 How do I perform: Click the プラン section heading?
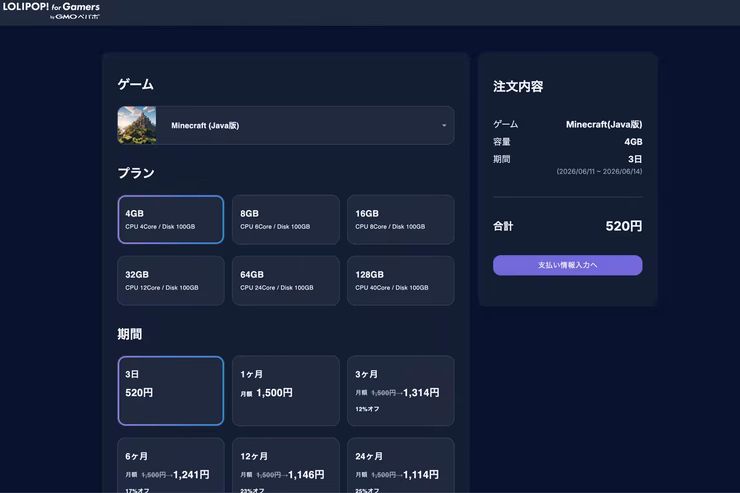[x=136, y=173]
